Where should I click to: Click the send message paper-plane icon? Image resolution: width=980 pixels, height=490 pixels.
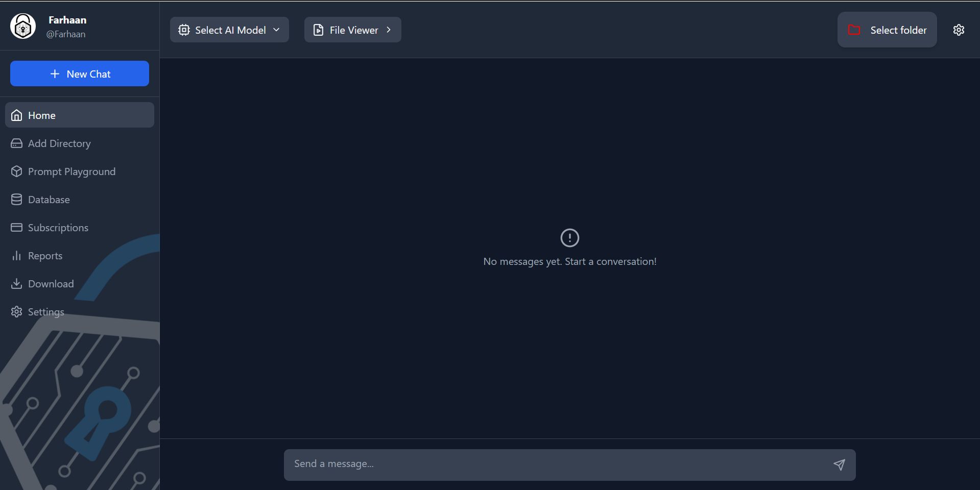click(839, 464)
